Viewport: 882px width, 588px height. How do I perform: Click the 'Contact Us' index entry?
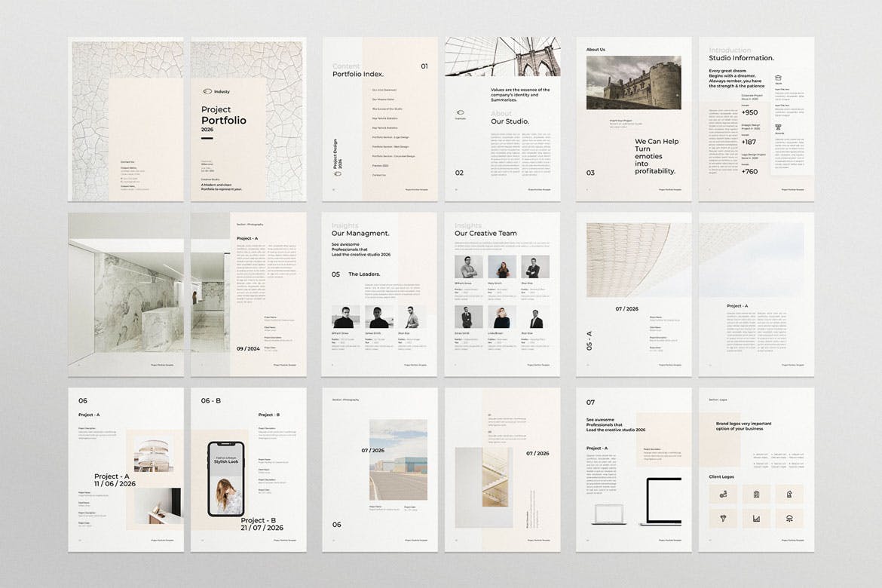pos(378,175)
